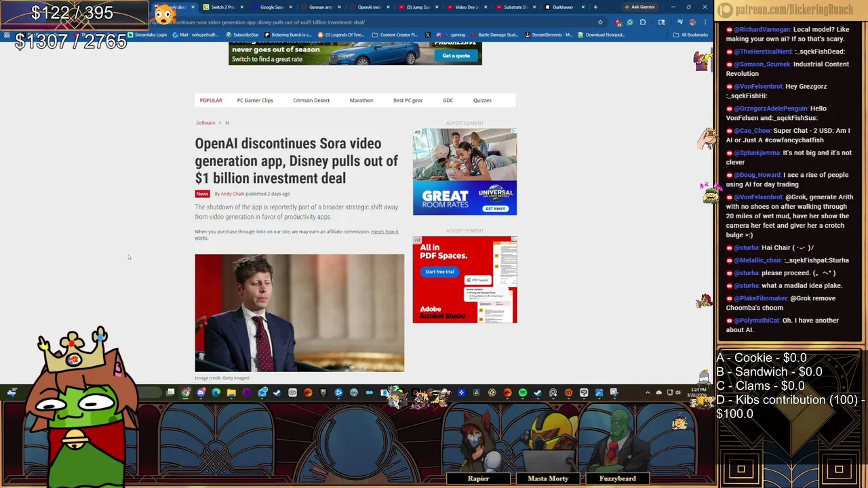Close the Switch 2 Price tab

pyautogui.click(x=241, y=7)
